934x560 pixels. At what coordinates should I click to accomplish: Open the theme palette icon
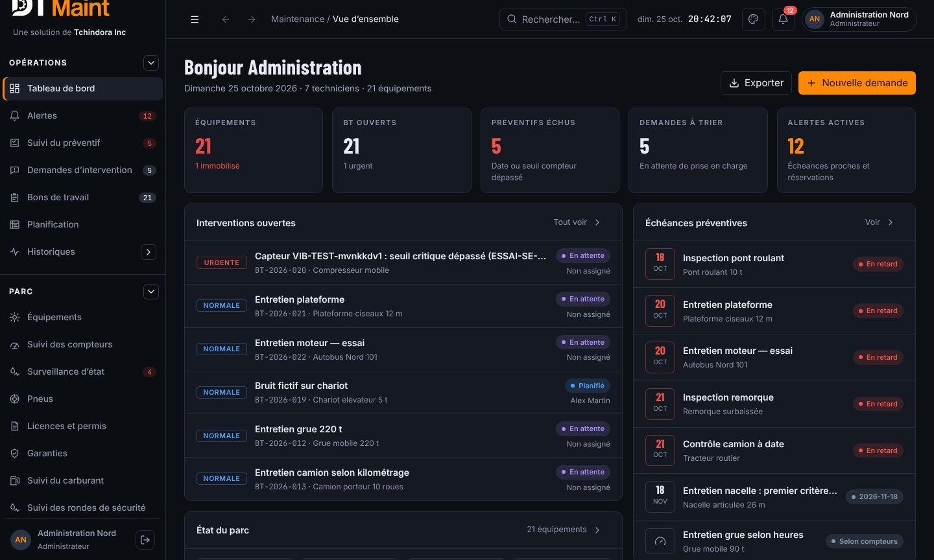click(754, 19)
